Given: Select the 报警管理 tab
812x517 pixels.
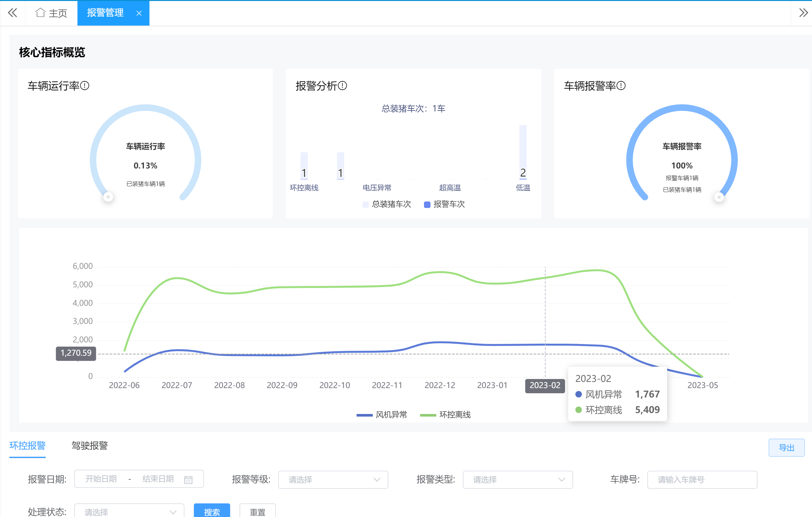Looking at the screenshot, I should click(x=105, y=13).
